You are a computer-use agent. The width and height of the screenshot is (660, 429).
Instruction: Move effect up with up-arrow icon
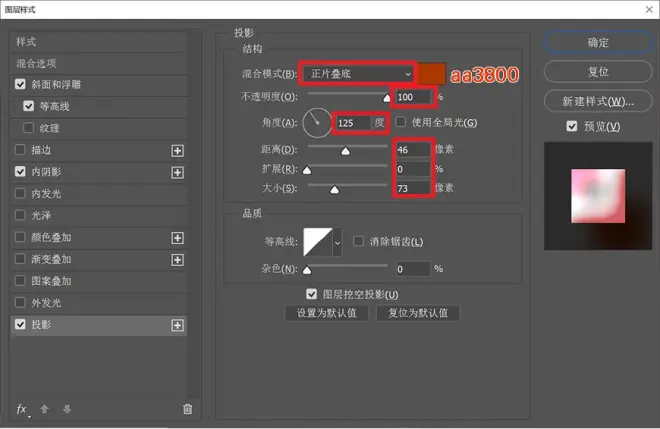click(44, 409)
